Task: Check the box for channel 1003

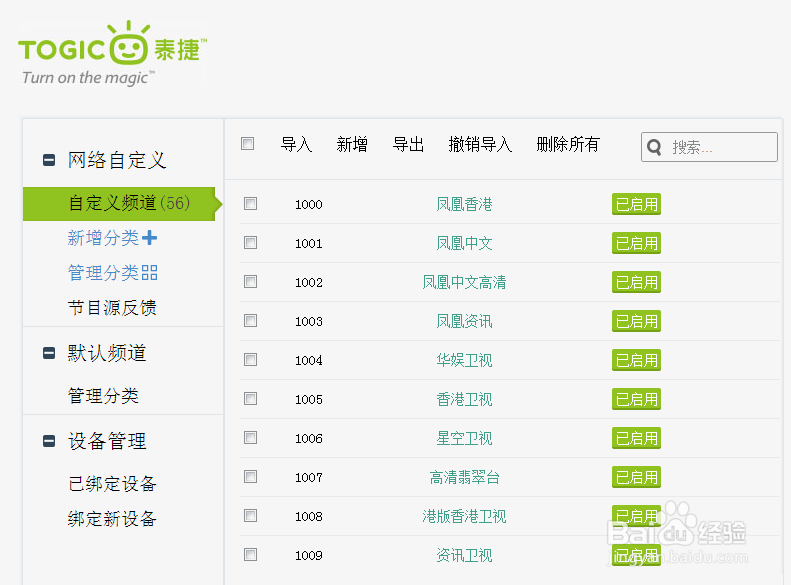Action: coord(250,321)
